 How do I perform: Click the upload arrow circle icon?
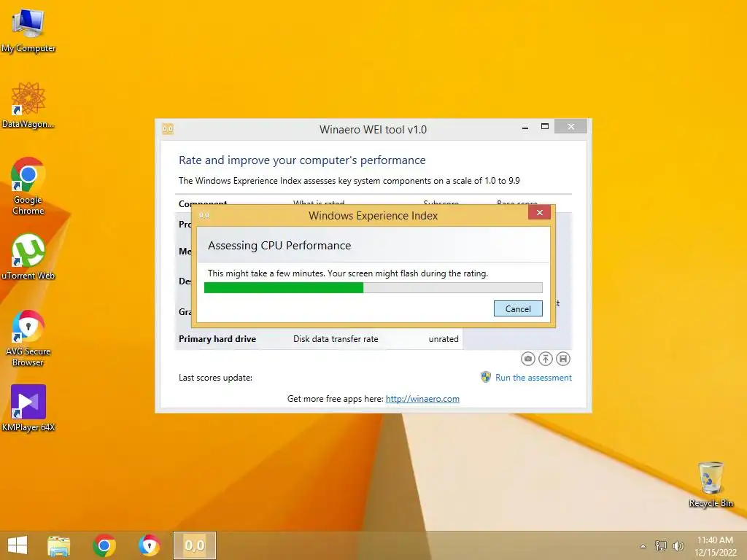[546, 359]
